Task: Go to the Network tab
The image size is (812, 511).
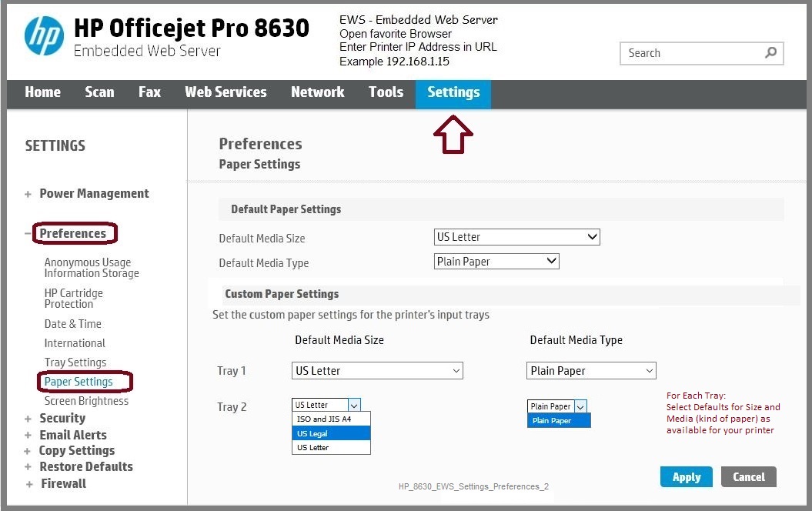Action: click(317, 92)
